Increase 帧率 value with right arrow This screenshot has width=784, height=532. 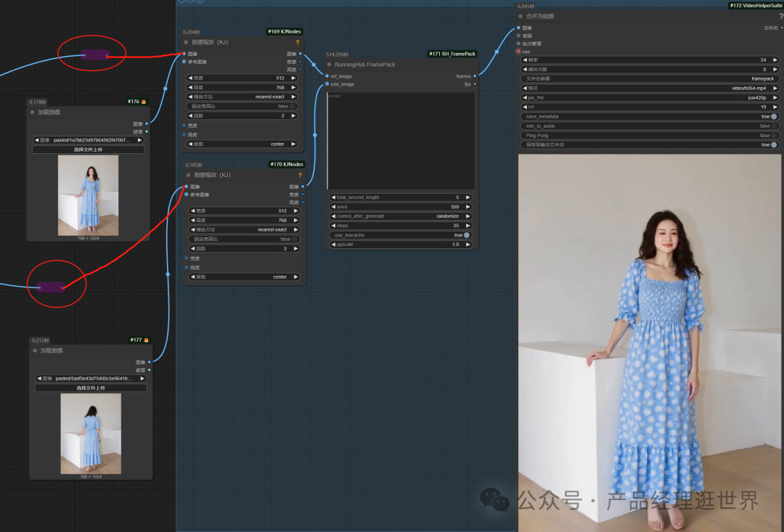775,60
